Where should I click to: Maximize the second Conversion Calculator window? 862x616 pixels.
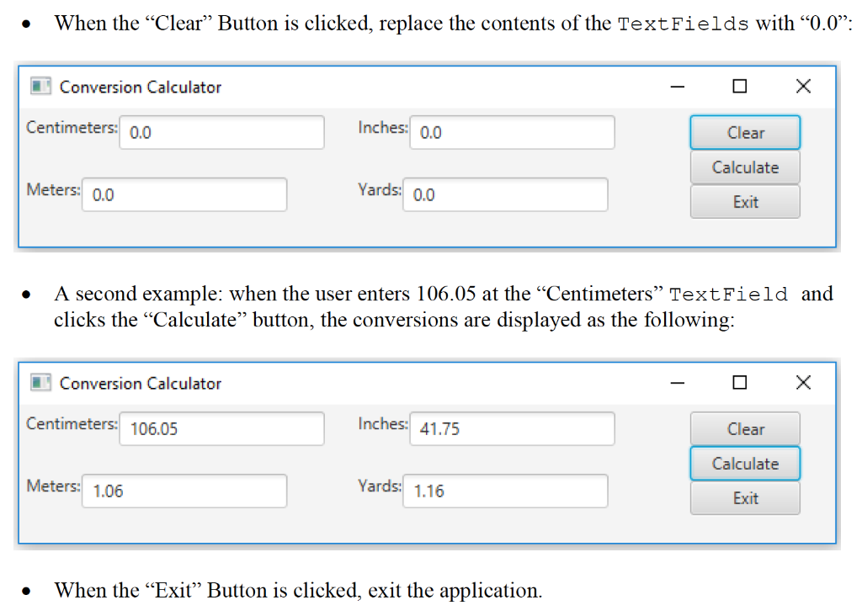(x=739, y=382)
